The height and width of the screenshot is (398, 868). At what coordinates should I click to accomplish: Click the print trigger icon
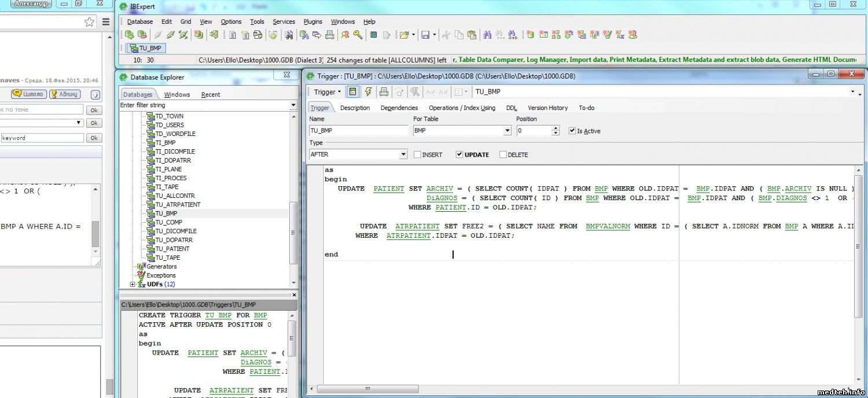[x=384, y=92]
